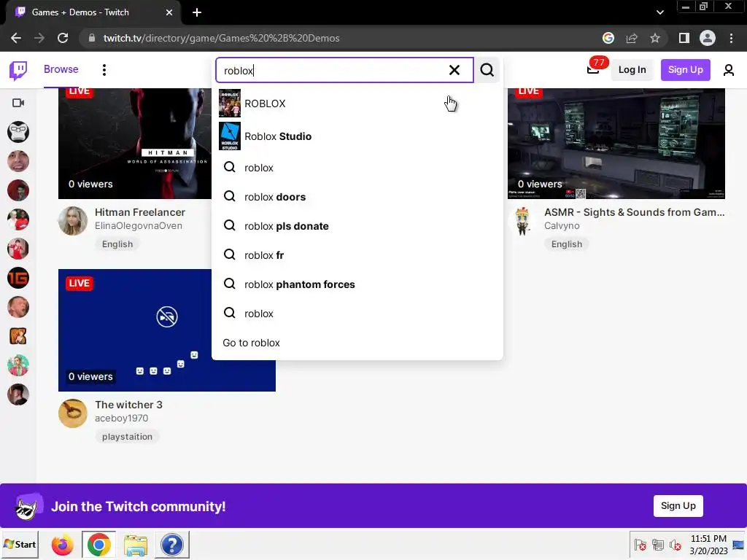Open The witcher 3 stream thumbnail
This screenshot has height=560, width=747.
point(167,330)
